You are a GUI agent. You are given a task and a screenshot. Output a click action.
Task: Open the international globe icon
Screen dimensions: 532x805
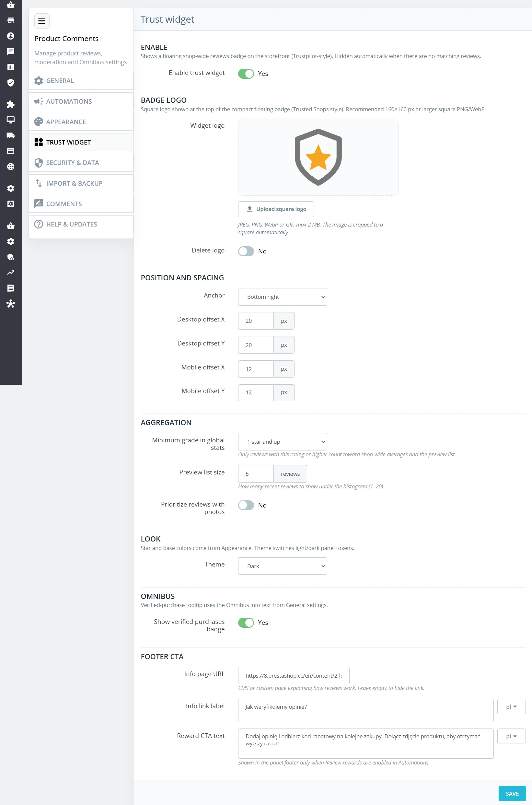point(10,167)
